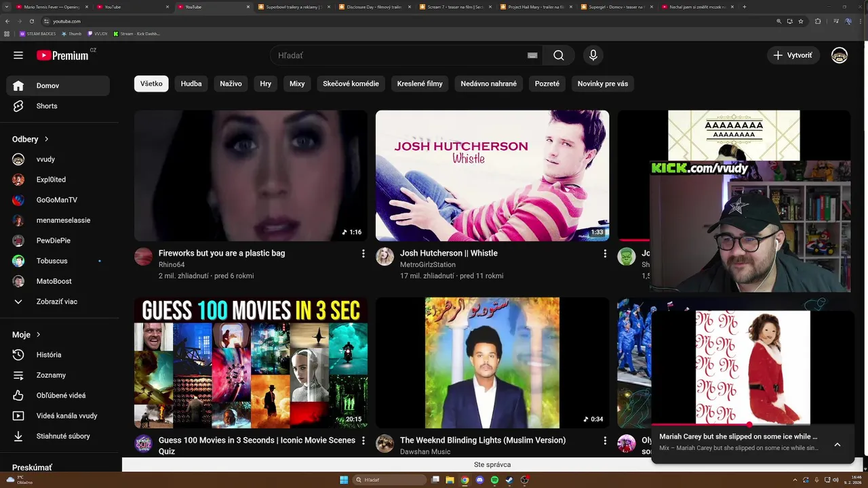Open PewDiePie subscription channel

click(58, 241)
